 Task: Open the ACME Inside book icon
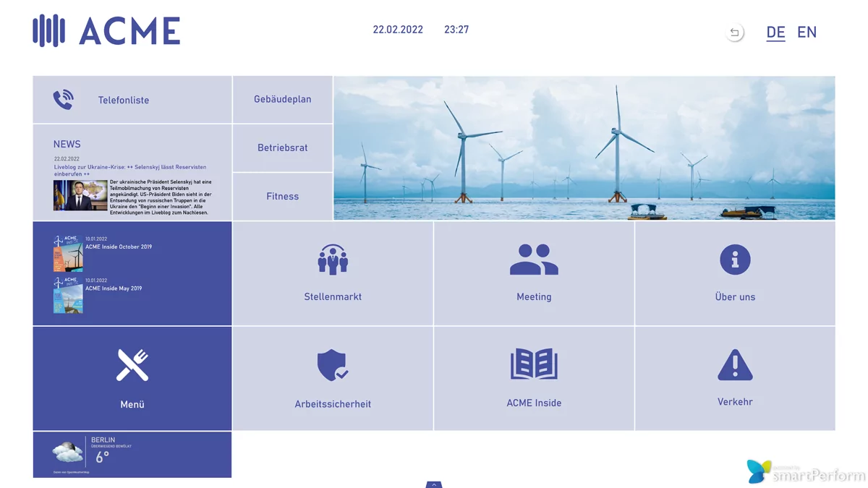(x=534, y=364)
